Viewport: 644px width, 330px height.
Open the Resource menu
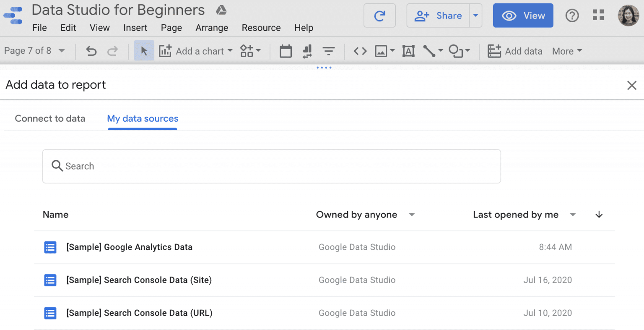(x=261, y=28)
